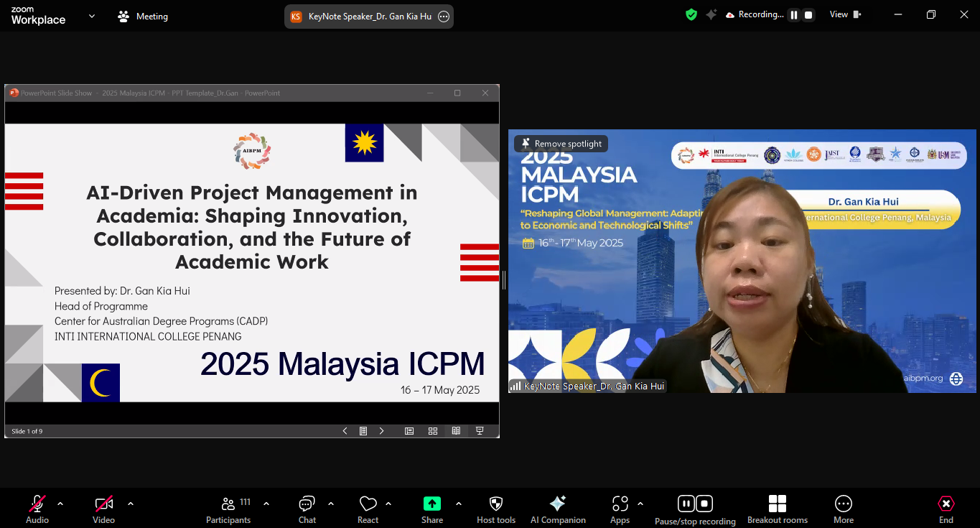Start camera with the Video button
Viewport: 980px width, 528px height.
[103, 509]
